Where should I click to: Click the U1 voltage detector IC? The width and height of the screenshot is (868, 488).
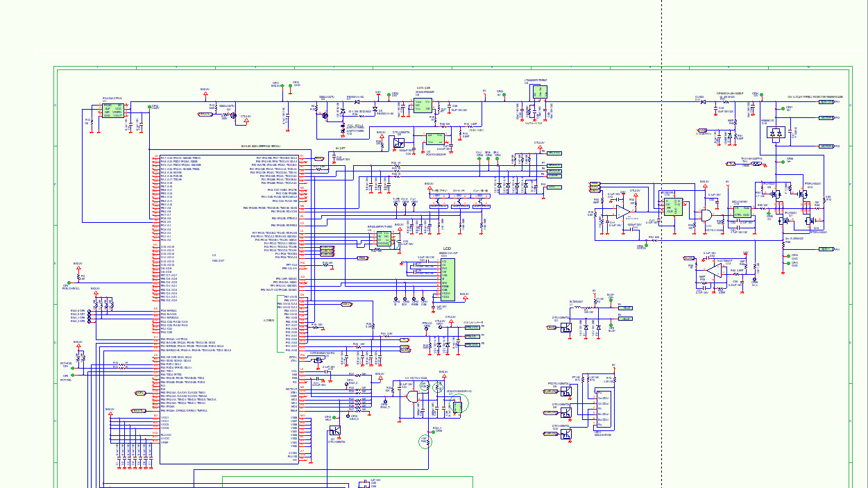tap(112, 110)
